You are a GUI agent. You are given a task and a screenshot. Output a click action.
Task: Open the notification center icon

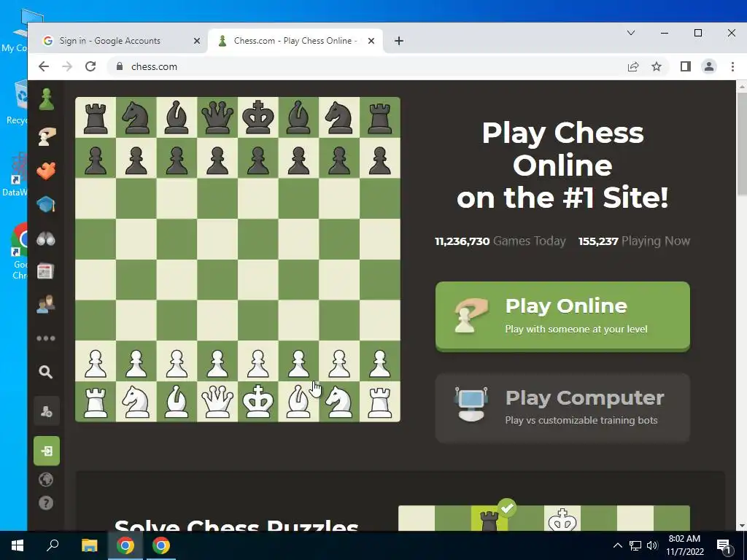[724, 545]
